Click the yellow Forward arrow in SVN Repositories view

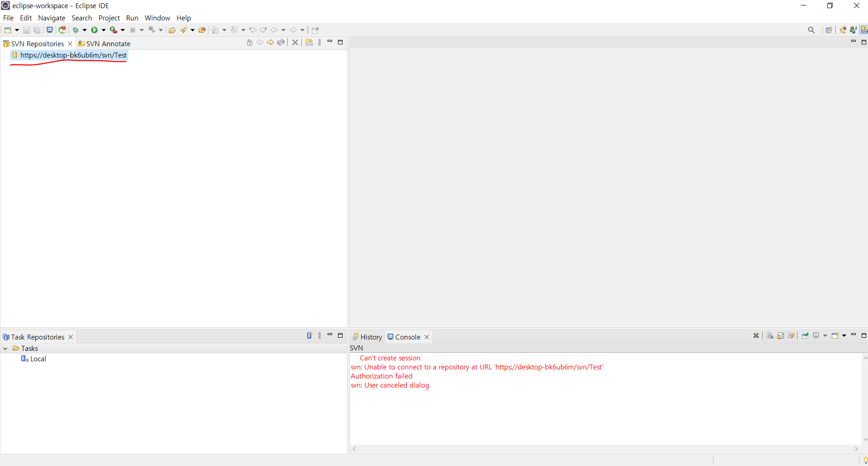pos(270,43)
